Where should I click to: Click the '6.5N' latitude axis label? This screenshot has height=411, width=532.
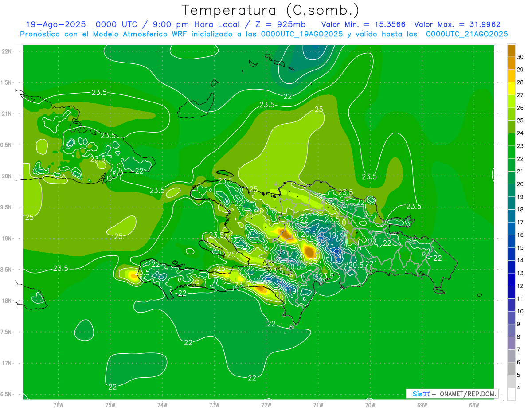7,395
